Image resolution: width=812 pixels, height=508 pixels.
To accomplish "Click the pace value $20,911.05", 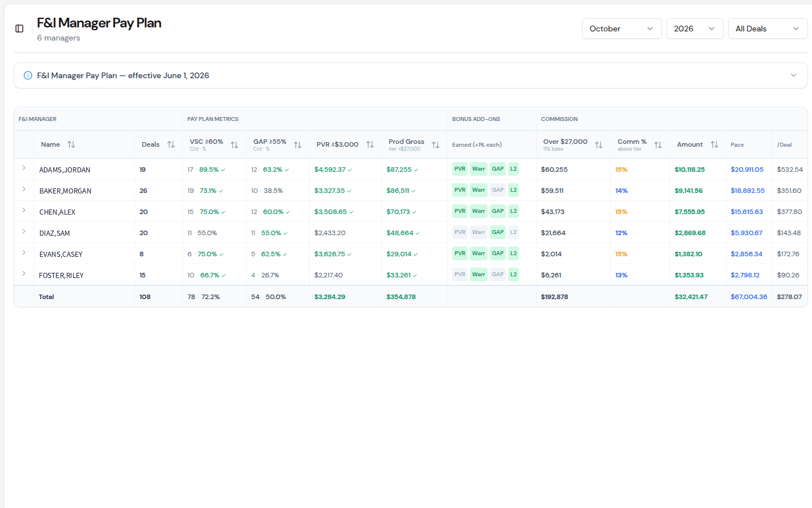I will [747, 170].
